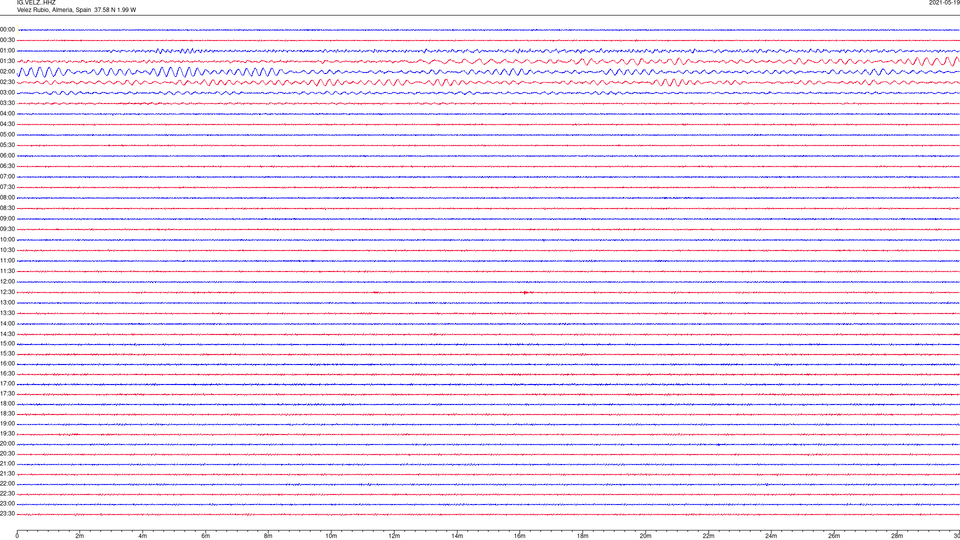Select the 06:00 row label
This screenshot has width=960, height=540.
[x=7, y=156]
